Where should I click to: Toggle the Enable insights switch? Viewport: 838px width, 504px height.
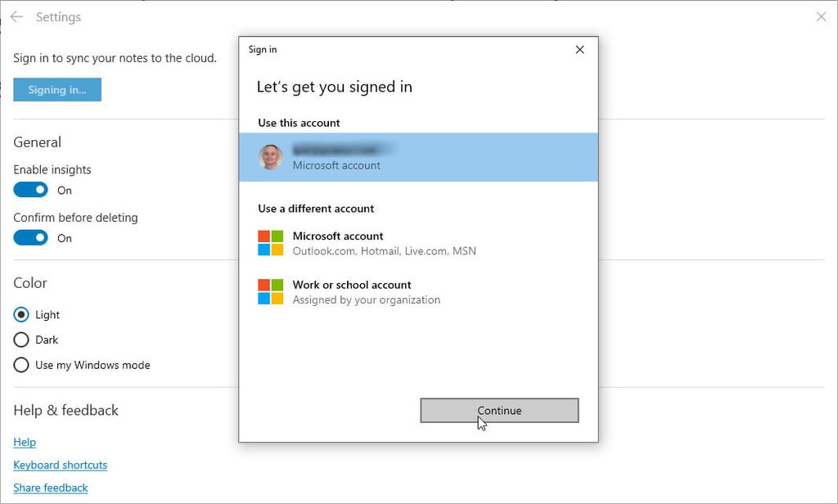[x=30, y=190]
